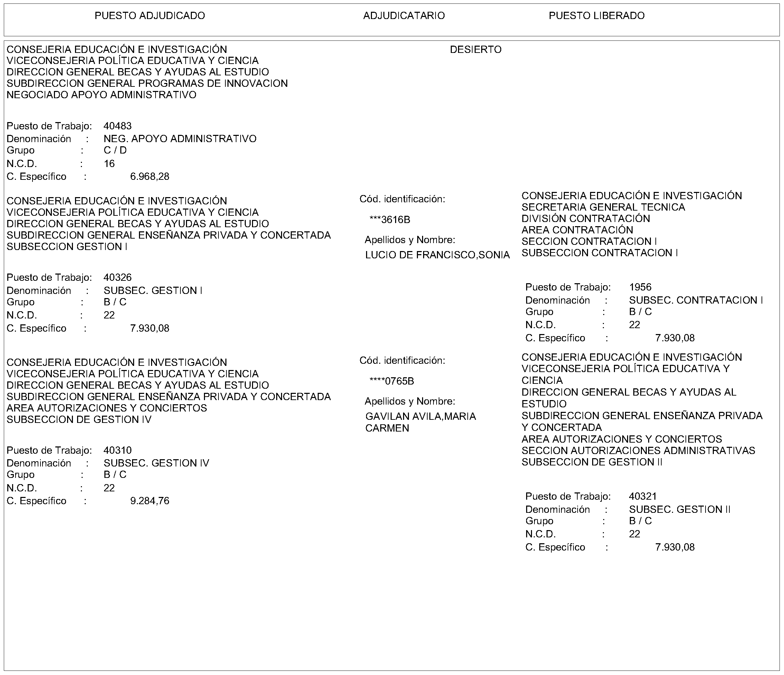Screen dimensions: 784x675
Task: Click the ADJUDICATARIO column header
Action: pos(404,16)
